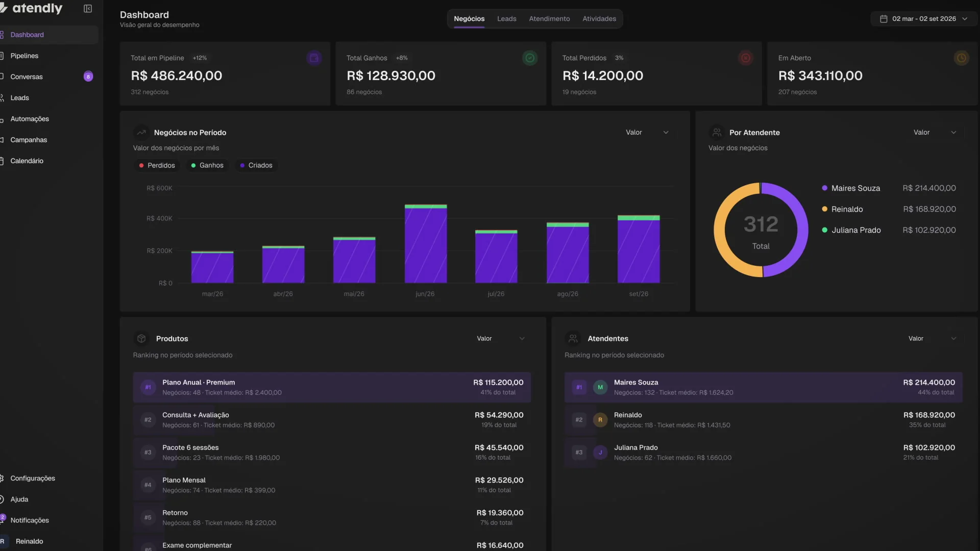Open Pipelines in the sidebar
Image resolution: width=980 pixels, height=551 pixels.
49,56
